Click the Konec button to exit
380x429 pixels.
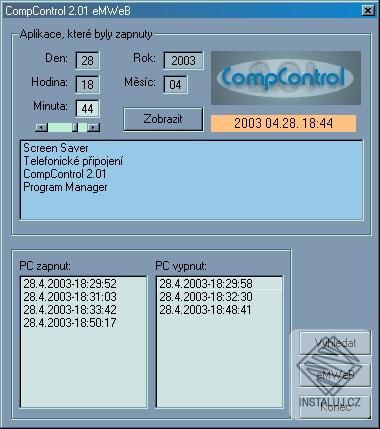pos(335,407)
